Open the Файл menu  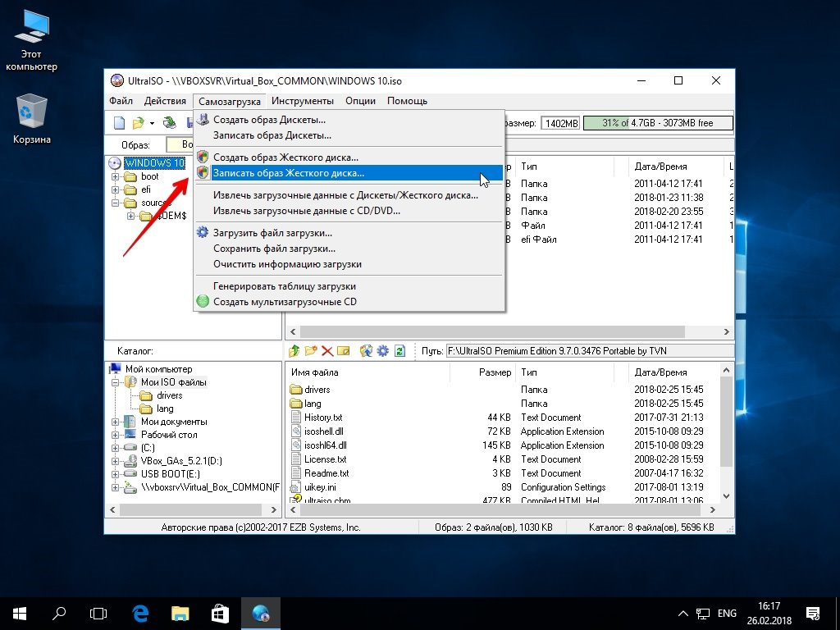click(x=121, y=101)
